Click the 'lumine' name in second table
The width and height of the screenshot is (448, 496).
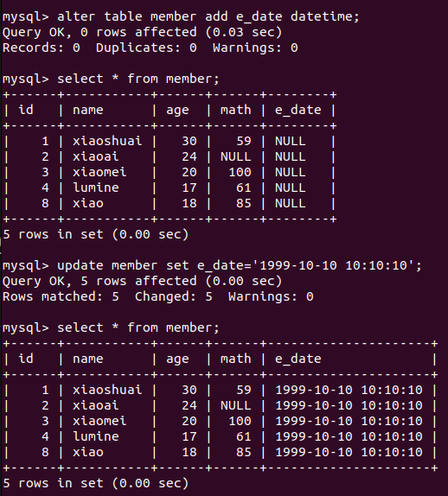click(96, 436)
